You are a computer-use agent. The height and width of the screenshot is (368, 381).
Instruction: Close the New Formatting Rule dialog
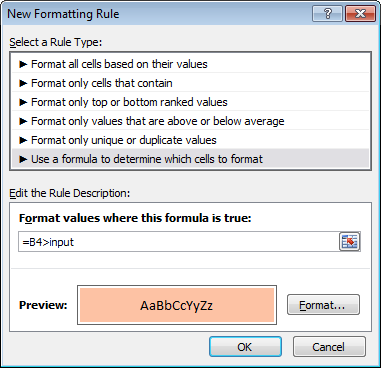click(361, 14)
